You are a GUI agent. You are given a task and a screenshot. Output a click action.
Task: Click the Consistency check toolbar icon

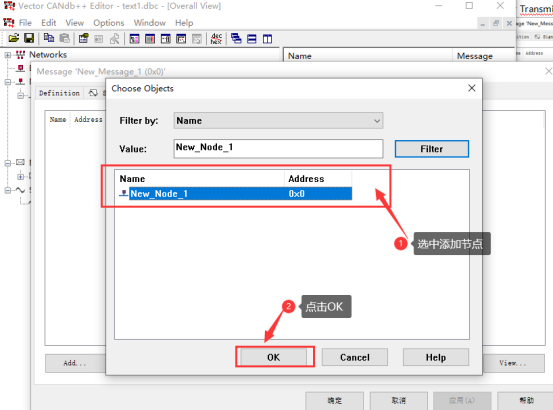pos(84,38)
